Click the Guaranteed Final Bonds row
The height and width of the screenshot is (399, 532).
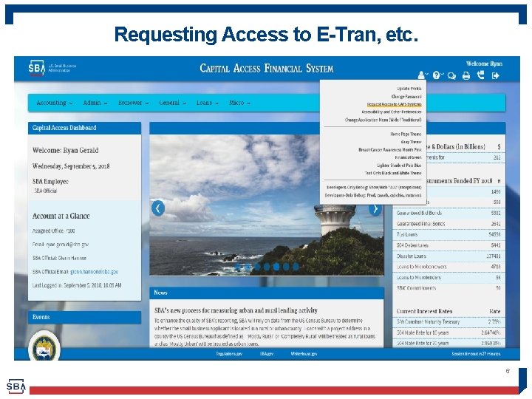[x=449, y=224]
